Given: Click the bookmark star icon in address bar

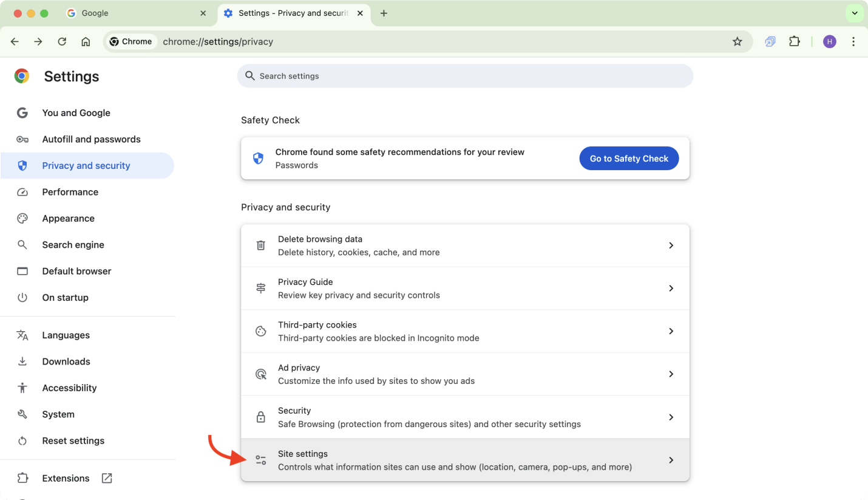Looking at the screenshot, I should click(737, 42).
